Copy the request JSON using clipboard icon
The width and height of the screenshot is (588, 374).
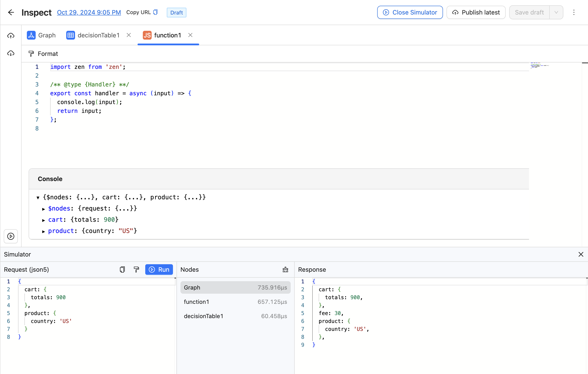point(122,269)
